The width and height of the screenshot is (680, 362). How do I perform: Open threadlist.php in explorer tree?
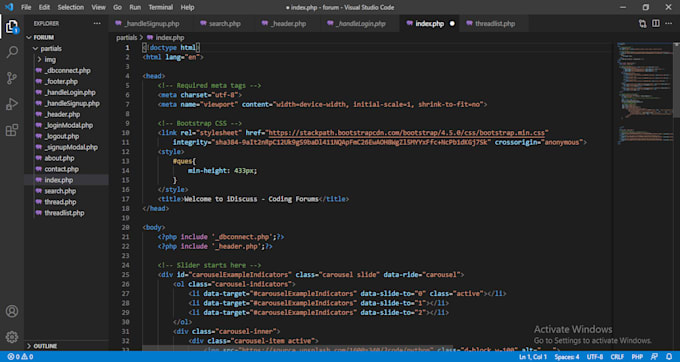coord(64,213)
